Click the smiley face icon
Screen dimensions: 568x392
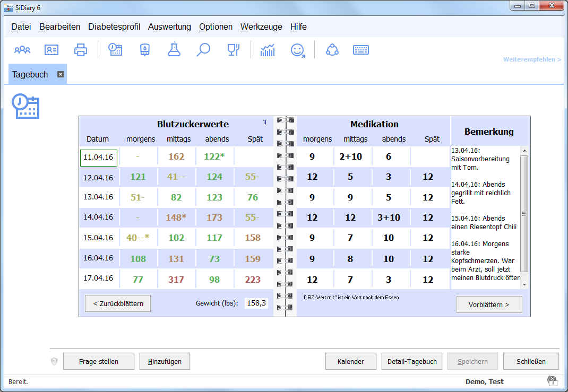coord(298,50)
